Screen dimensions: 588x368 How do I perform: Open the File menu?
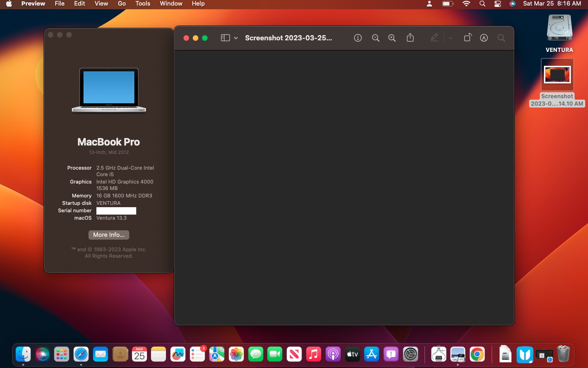(x=60, y=4)
